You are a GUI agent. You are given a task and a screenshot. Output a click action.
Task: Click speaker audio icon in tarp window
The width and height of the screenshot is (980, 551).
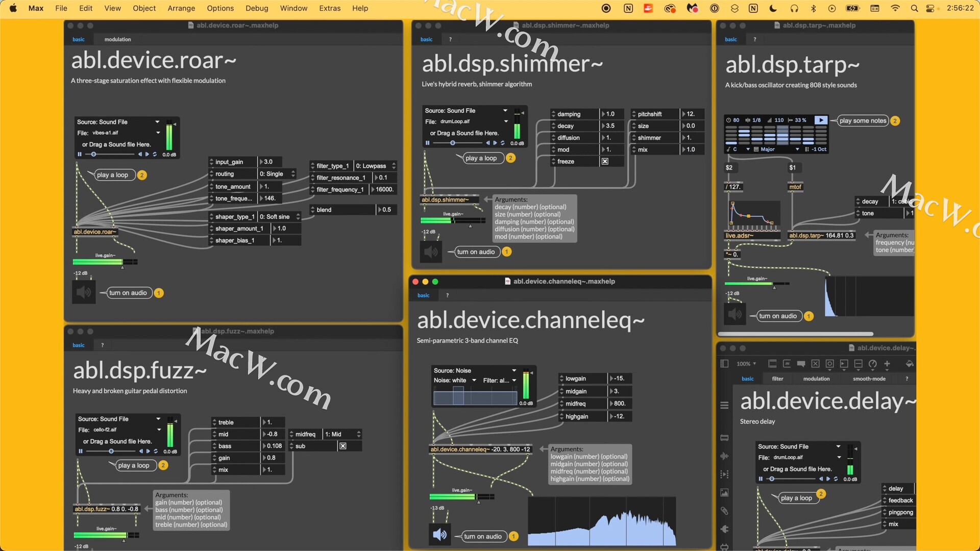(735, 314)
